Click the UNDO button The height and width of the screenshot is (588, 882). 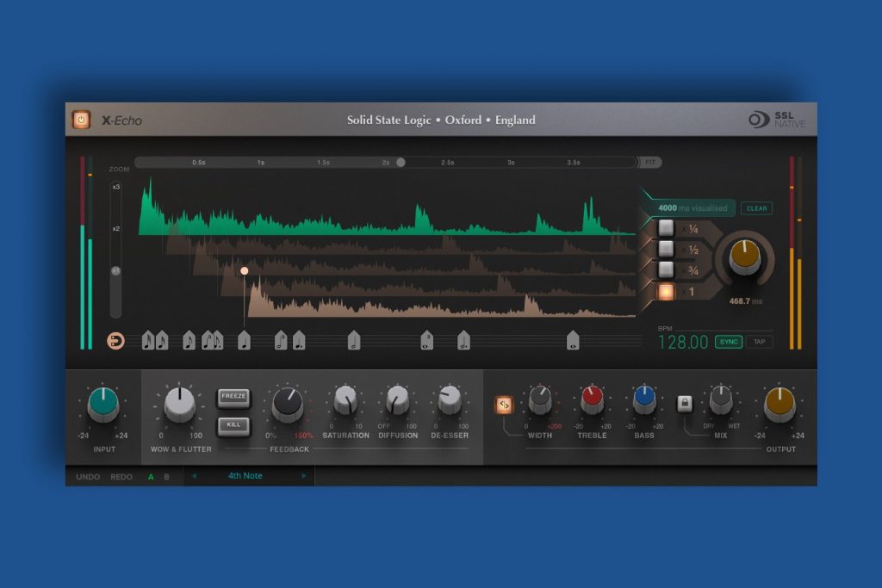click(88, 477)
